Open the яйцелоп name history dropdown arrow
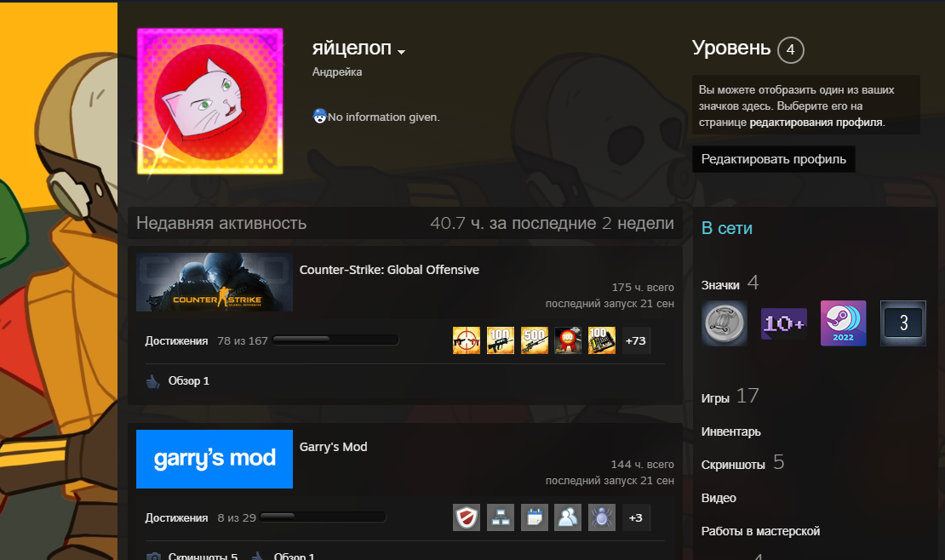Viewport: 945px width, 560px height. (x=401, y=52)
